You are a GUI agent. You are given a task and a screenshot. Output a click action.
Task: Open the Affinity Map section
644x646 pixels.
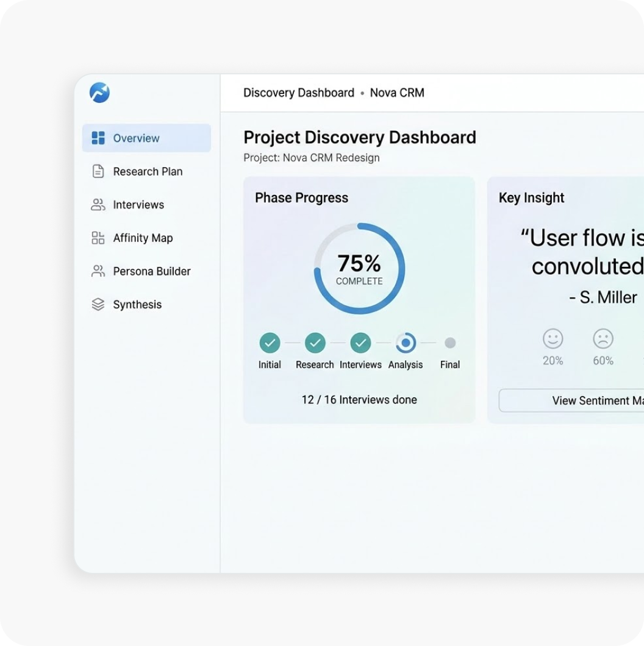[146, 238]
